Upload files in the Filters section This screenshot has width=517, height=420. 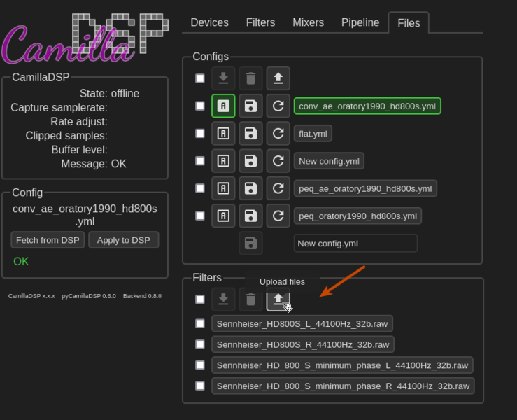tap(278, 300)
